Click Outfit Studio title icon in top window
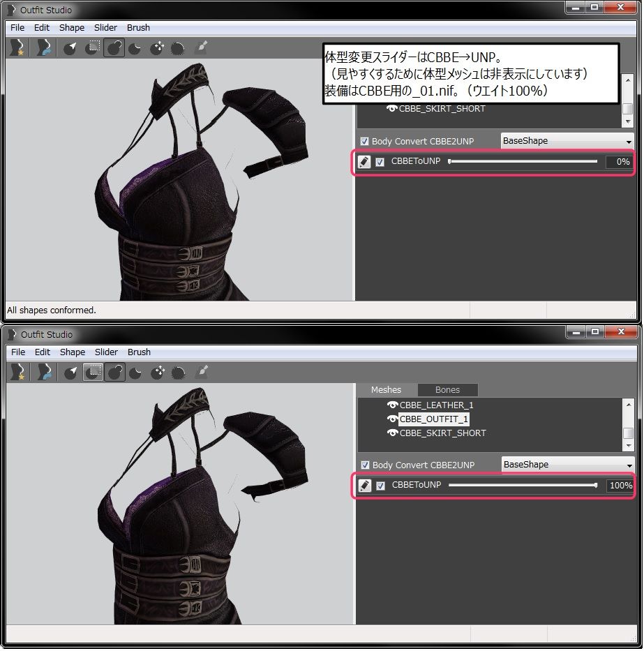The image size is (644, 651). click(11, 10)
